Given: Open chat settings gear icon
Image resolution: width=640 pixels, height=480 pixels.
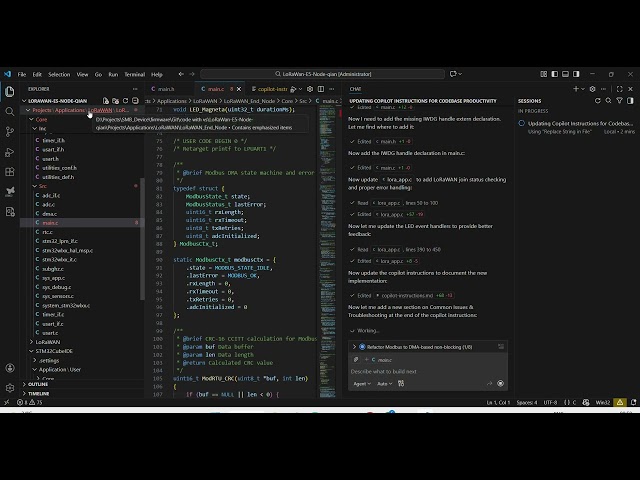Looking at the screenshot, I should click(x=593, y=89).
